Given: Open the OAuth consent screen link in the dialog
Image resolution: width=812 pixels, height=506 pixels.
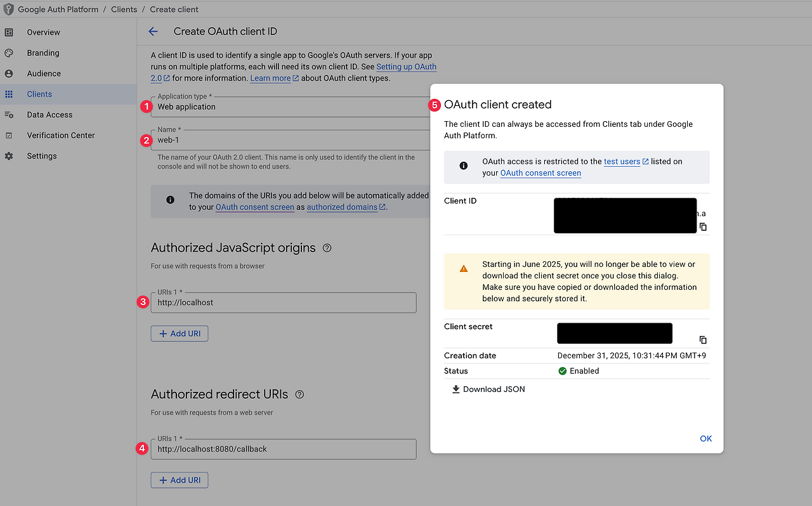Looking at the screenshot, I should point(540,173).
